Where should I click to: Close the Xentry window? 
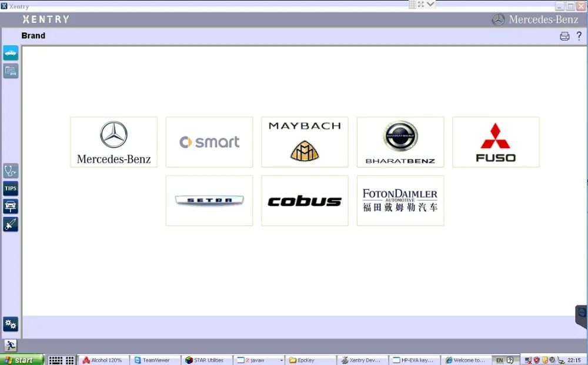click(x=581, y=6)
